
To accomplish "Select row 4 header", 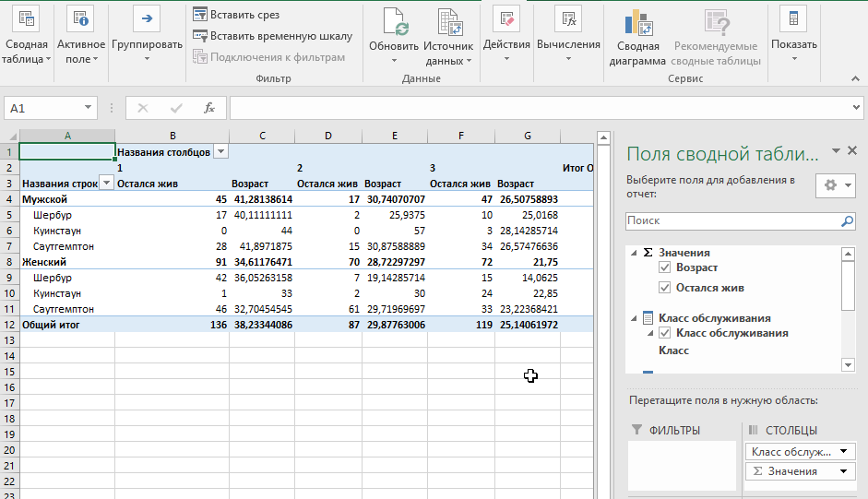I will coord(9,199).
